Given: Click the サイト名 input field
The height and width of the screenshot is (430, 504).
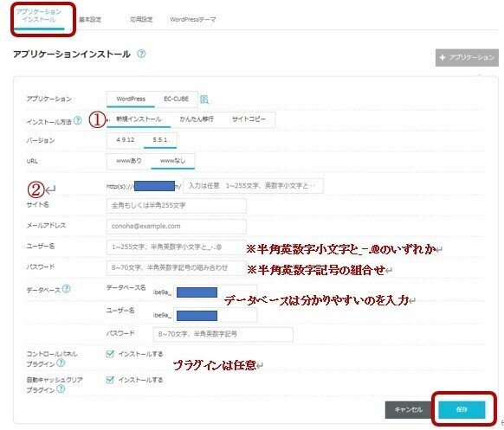Looking at the screenshot, I should click(x=176, y=206).
